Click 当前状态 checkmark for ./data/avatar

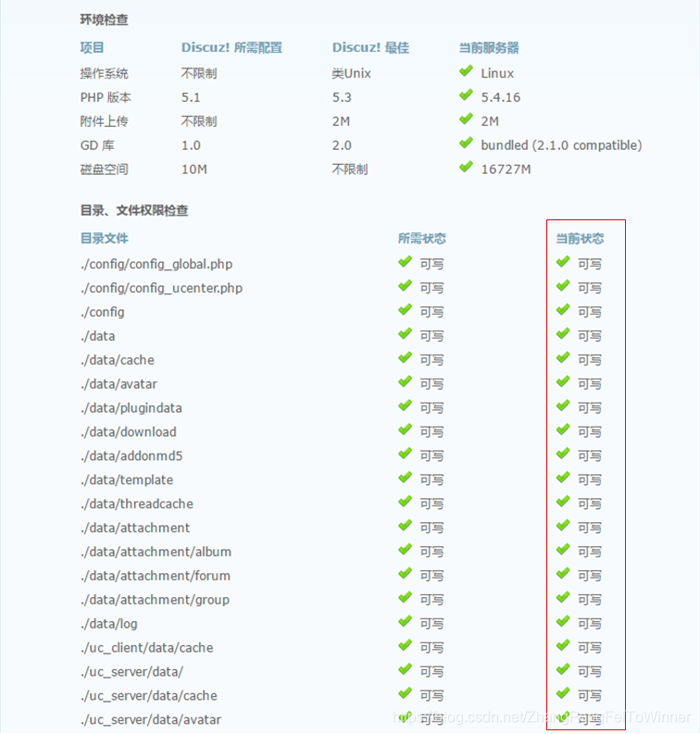click(563, 381)
